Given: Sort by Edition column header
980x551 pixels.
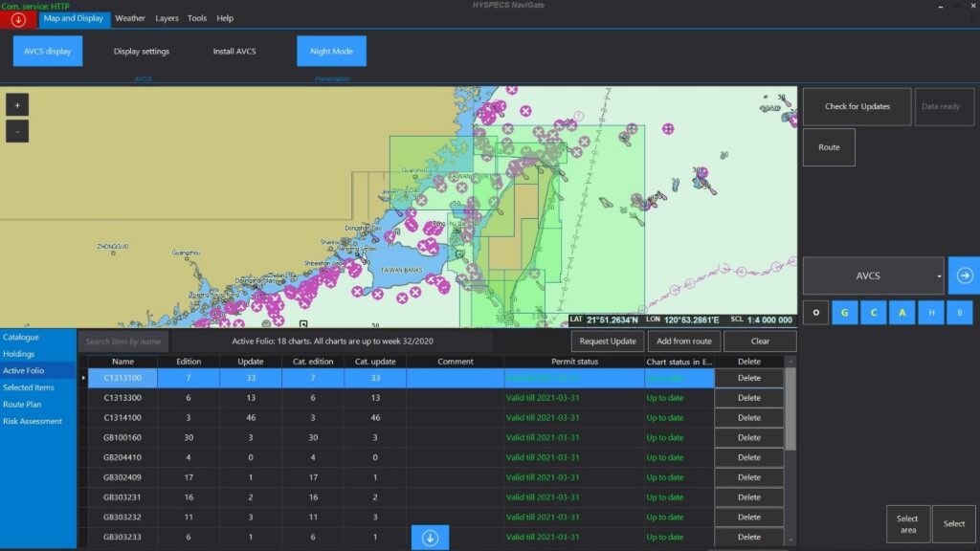Looking at the screenshot, I should pos(189,362).
